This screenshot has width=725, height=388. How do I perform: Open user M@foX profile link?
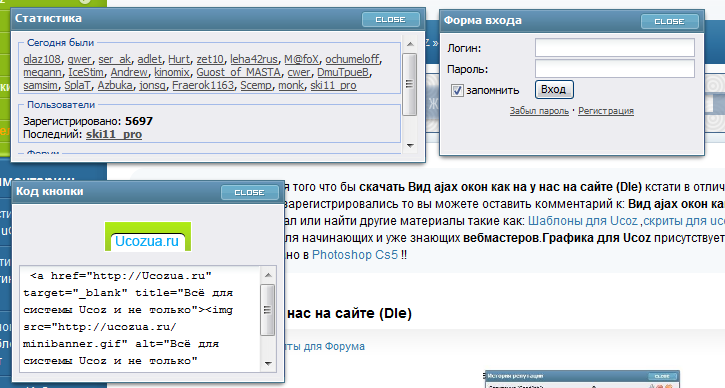tap(301, 59)
